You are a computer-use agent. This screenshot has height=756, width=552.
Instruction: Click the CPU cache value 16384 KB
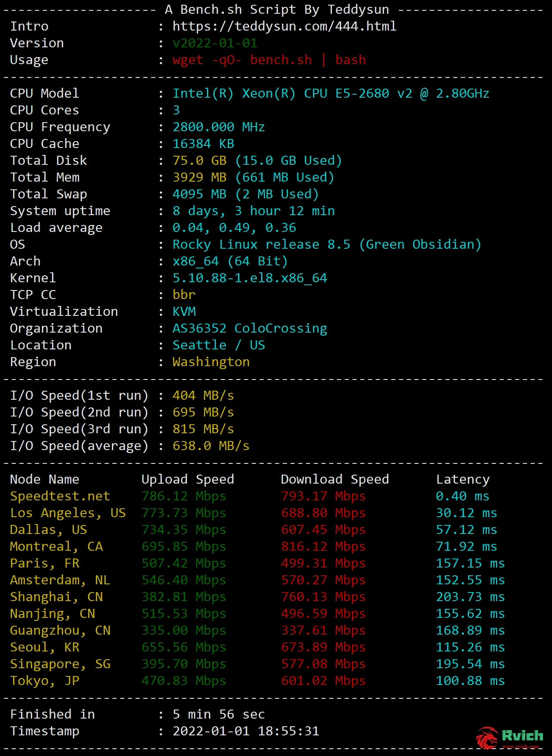coord(203,144)
